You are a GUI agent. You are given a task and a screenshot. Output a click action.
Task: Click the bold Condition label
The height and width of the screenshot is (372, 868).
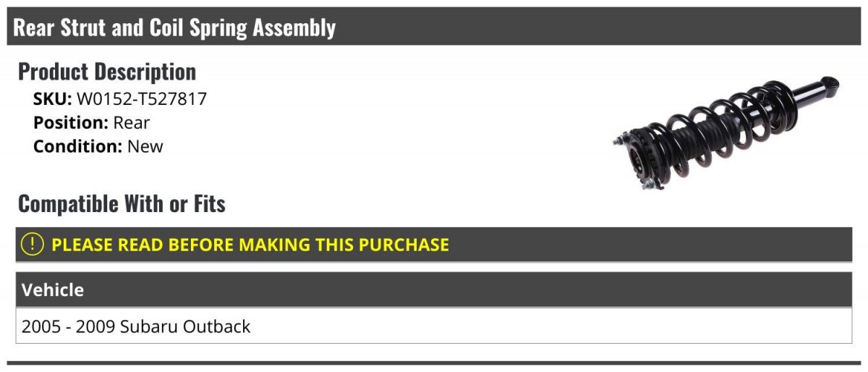78,146
